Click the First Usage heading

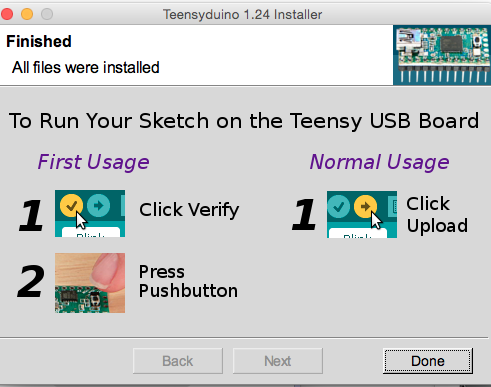tap(93, 162)
